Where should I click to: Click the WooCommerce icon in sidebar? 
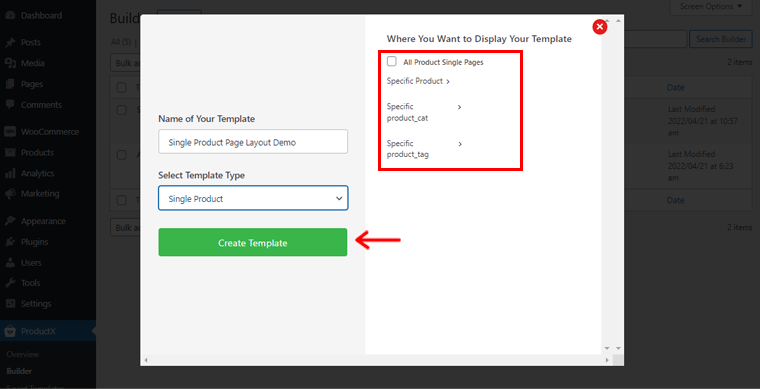10,132
